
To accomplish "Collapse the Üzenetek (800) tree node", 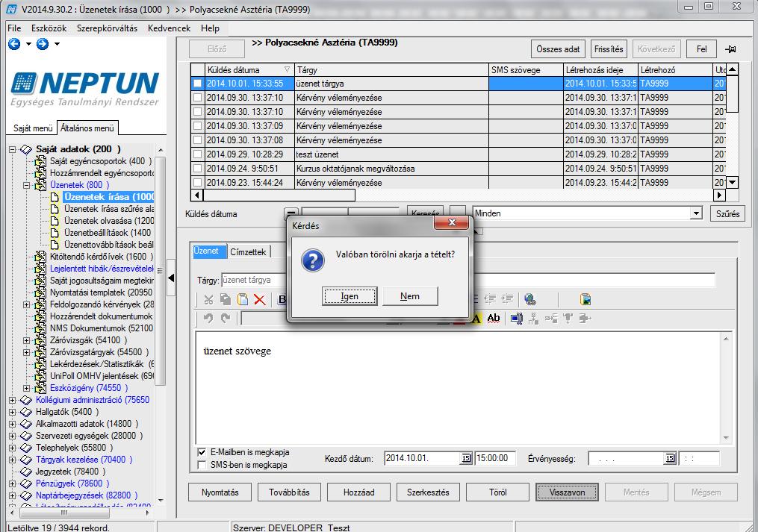I will pyautogui.click(x=27, y=185).
